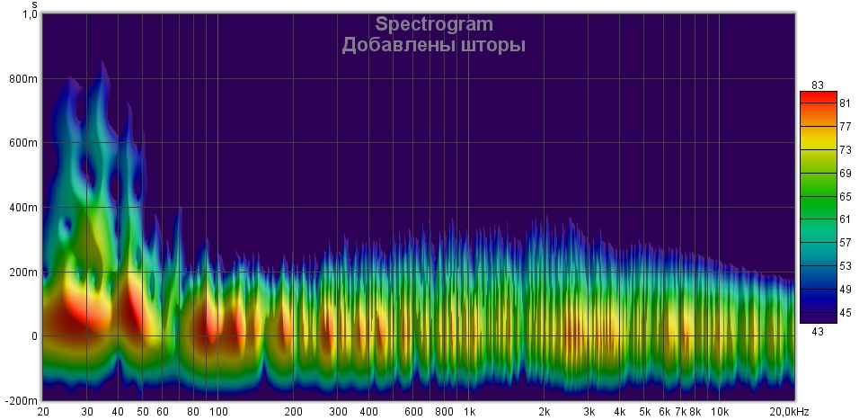The height and width of the screenshot is (420, 868).
Task: Click the 77 level on the color legend
Action: click(x=845, y=127)
